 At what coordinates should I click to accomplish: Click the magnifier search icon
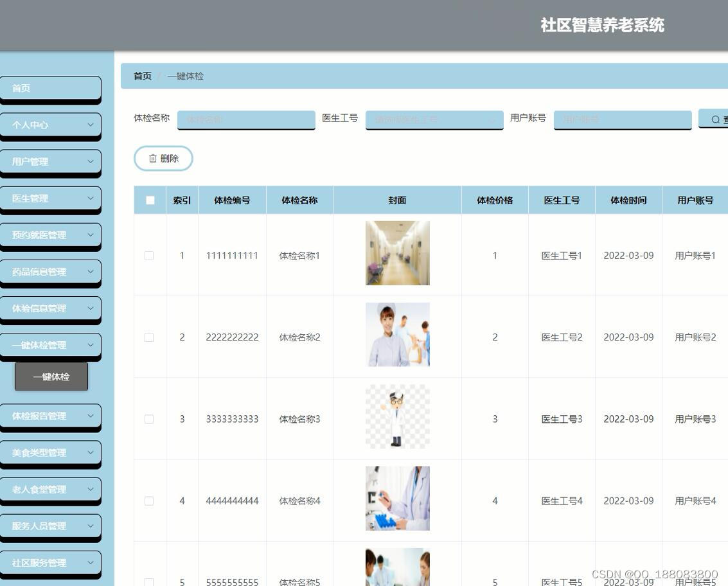pos(715,119)
